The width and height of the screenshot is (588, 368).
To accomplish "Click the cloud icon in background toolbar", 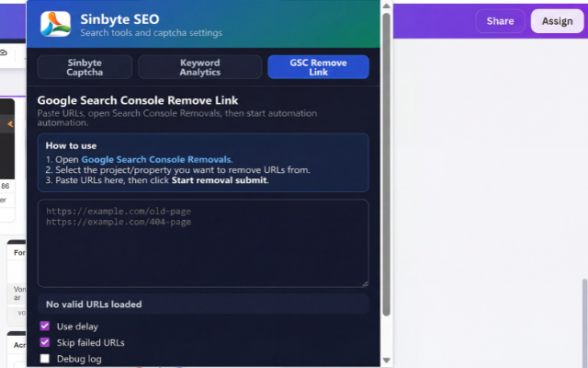I will (4, 53).
